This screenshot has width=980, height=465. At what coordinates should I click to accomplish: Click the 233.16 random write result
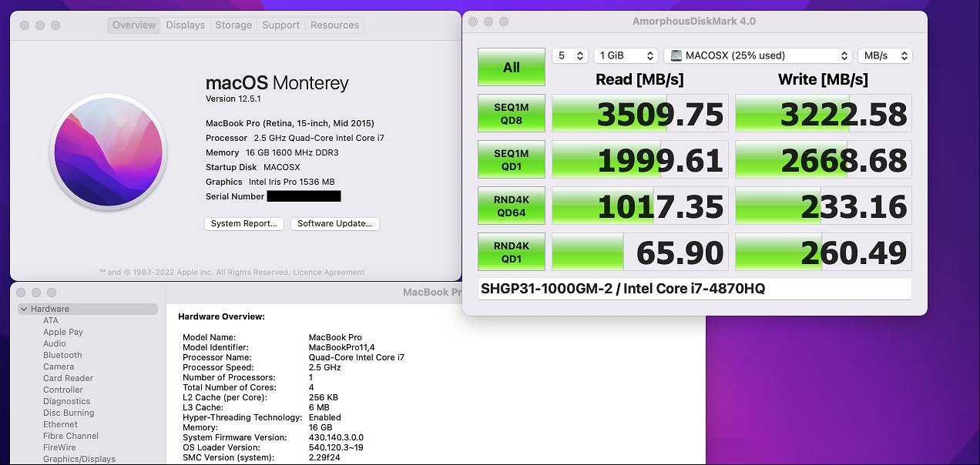(x=824, y=206)
